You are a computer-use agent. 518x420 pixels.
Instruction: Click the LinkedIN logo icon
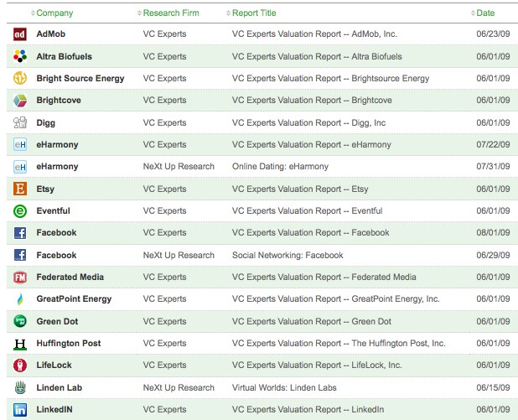(x=20, y=409)
